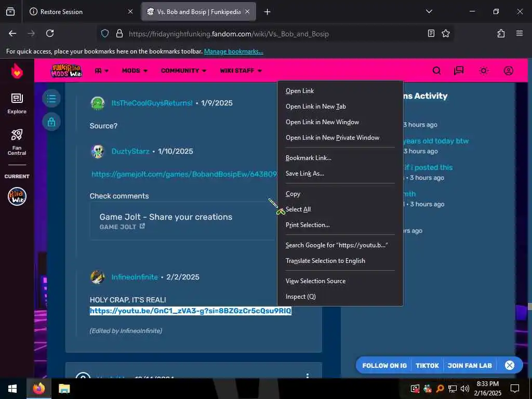The image size is (532, 399).
Task: Toggle light theme sun icon
Action: 484,71
